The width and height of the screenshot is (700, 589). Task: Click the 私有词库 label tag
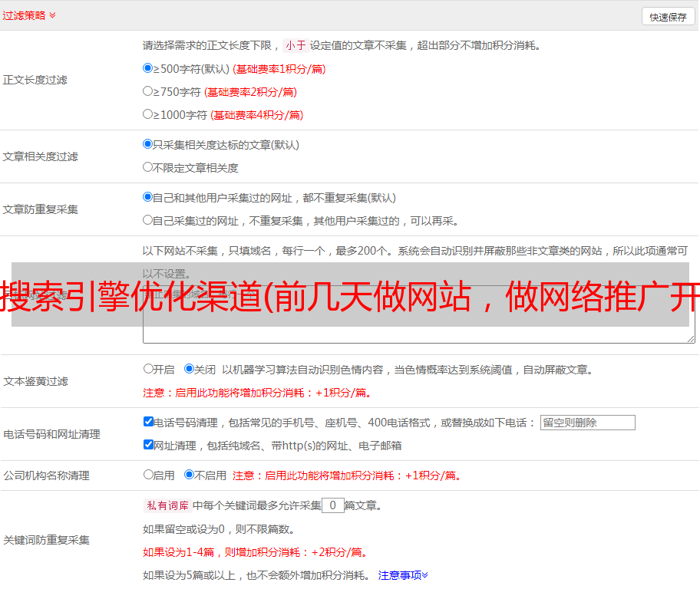[166, 505]
